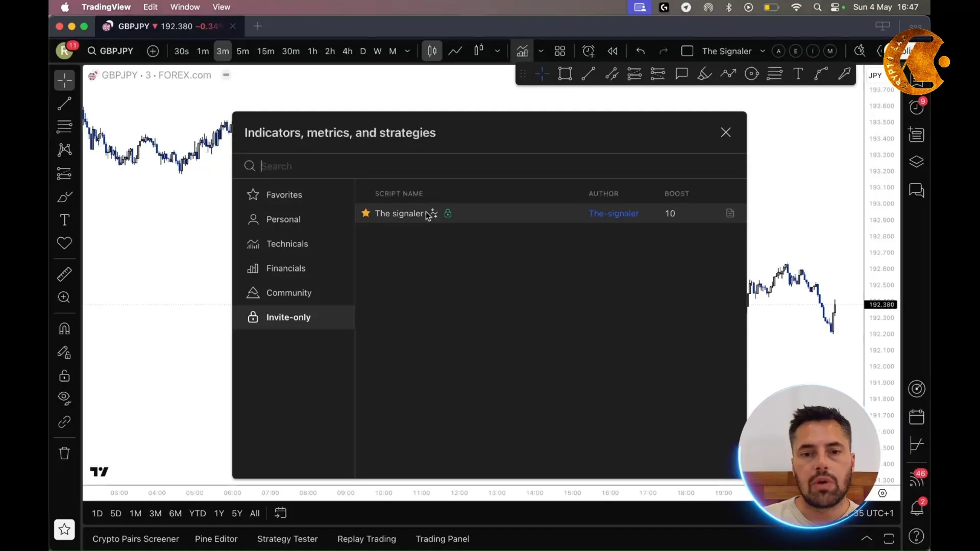
Task: Add symbol to compare with plus icon
Action: 153,51
